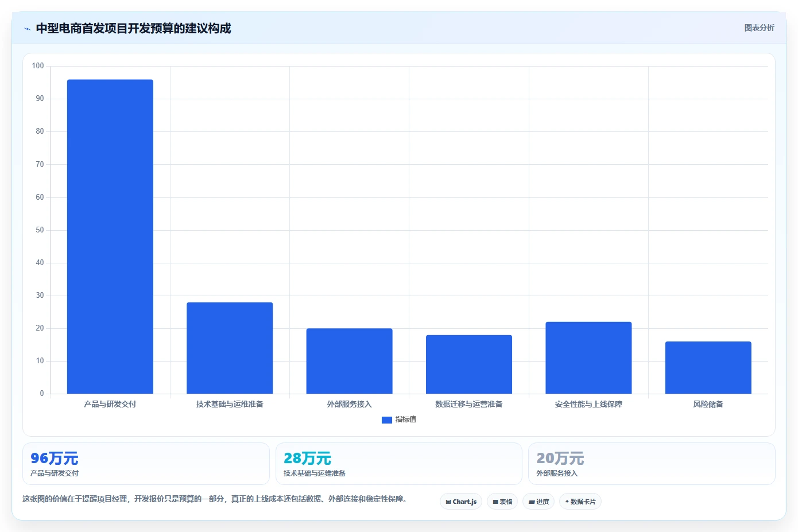Screen dimensions: 798x532
Task: Click the 产品与研发交付 x-axis label
Action: 110,404
